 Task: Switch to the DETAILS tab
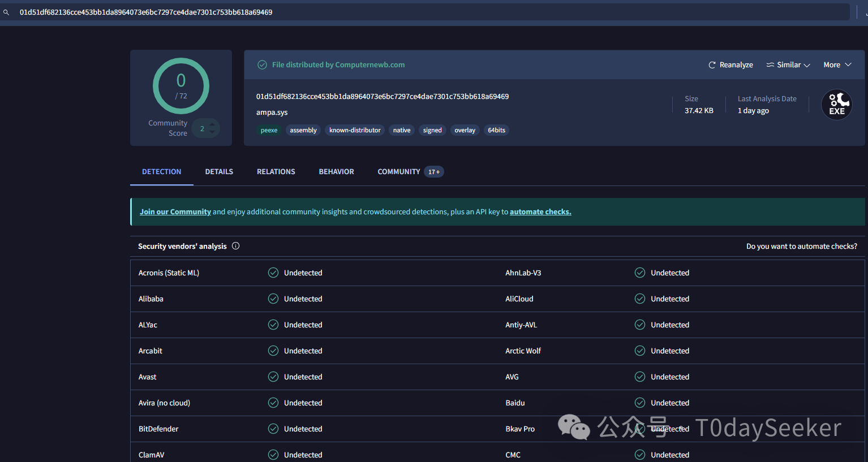point(219,172)
